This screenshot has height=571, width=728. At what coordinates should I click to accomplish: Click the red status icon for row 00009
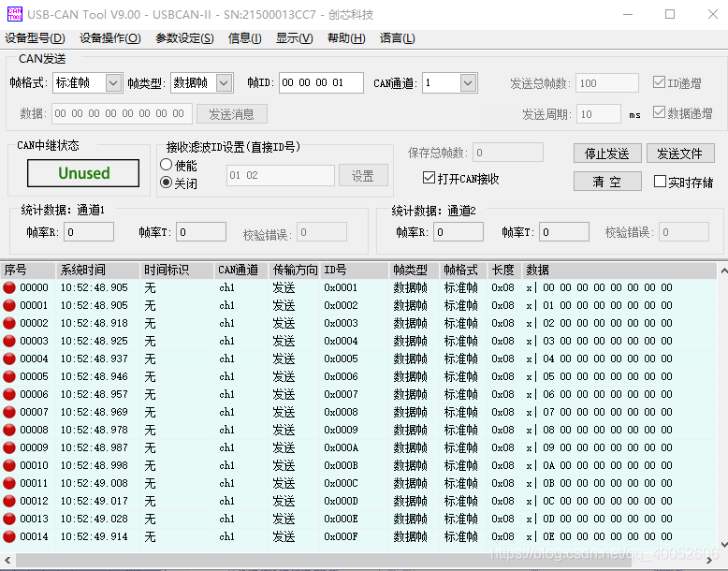point(10,448)
